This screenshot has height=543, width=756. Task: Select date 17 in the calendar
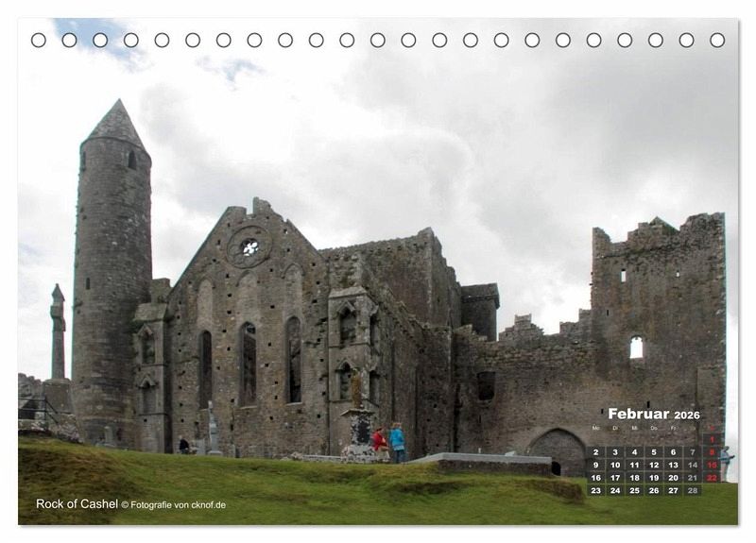pyautogui.click(x=615, y=478)
